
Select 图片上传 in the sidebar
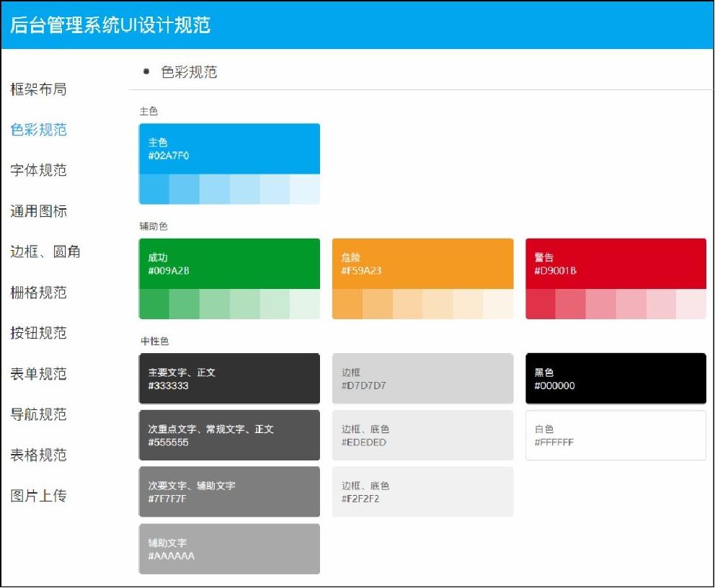[38, 496]
